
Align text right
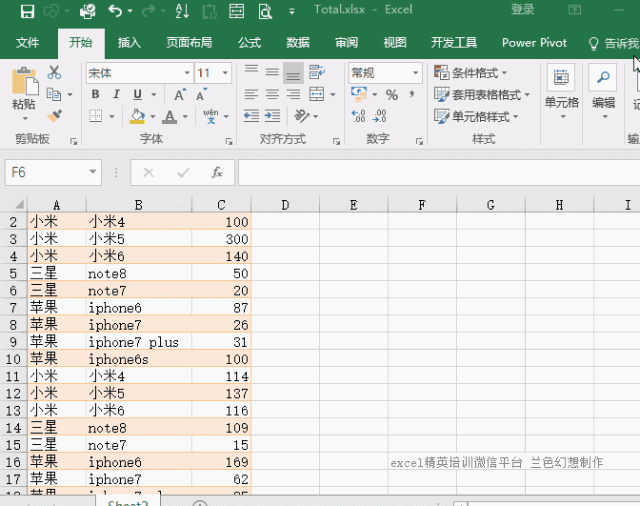tap(293, 94)
